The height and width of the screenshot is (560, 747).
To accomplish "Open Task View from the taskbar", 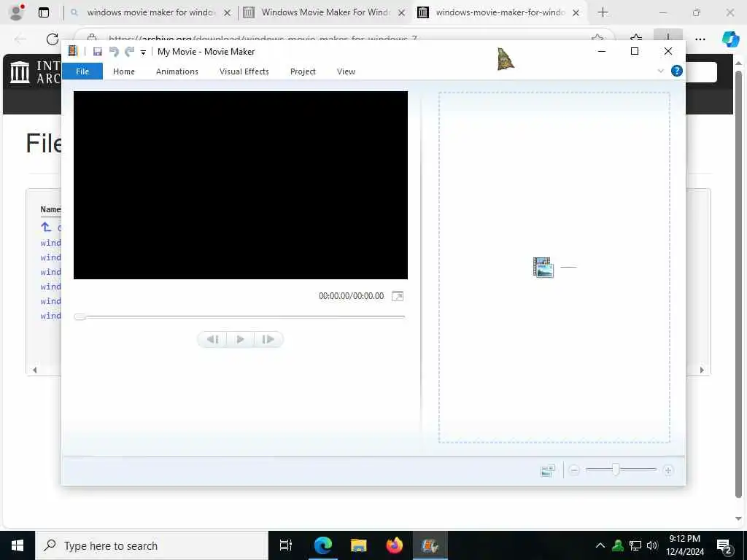I will (286, 545).
